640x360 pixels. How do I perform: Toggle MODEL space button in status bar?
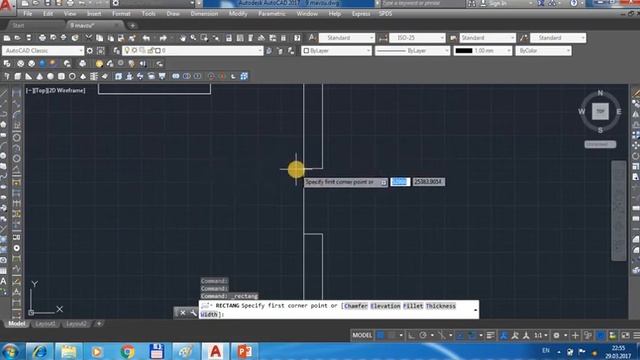click(x=362, y=336)
